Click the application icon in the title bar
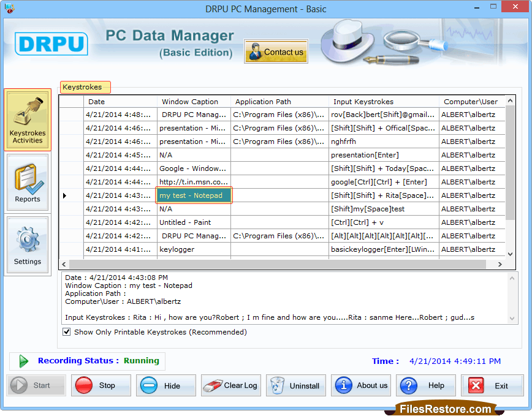 coord(9,9)
